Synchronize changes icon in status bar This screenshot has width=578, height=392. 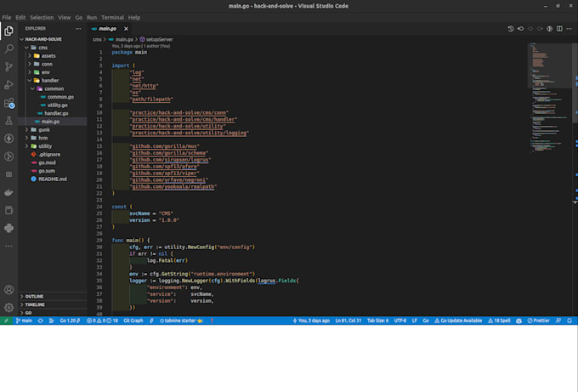pos(41,321)
